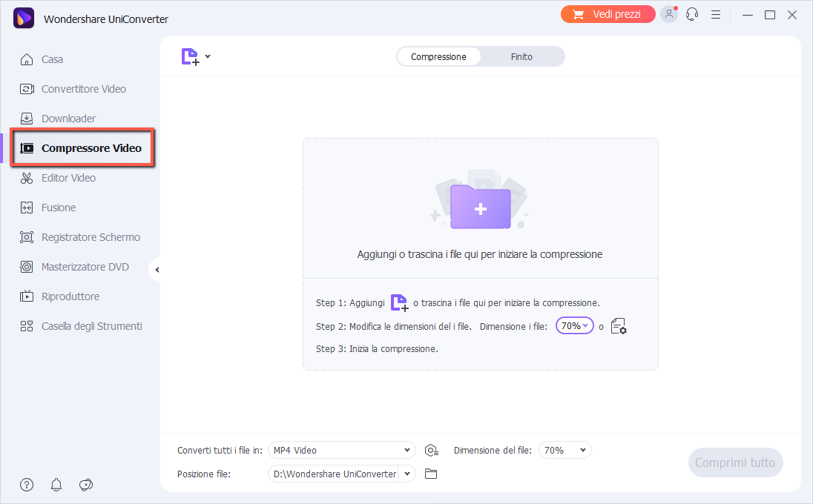
Task: Open Convertitore Video from sidebar
Action: pos(83,89)
